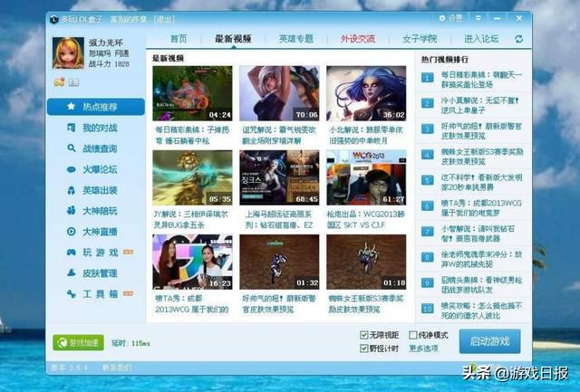This screenshot has width=580, height=392.
Task: Open 工具箱 wrench icon
Action: [x=71, y=293]
